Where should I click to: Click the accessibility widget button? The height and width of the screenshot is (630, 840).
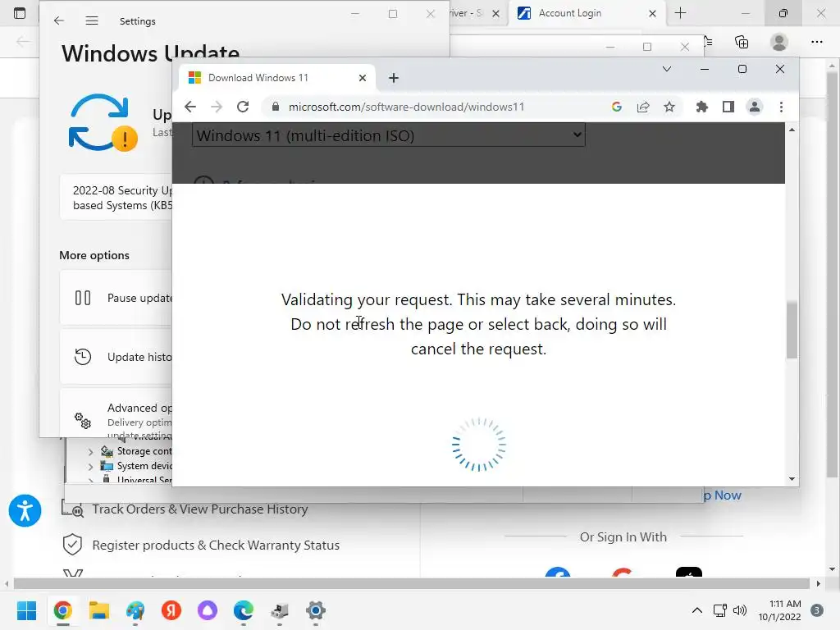click(x=25, y=510)
